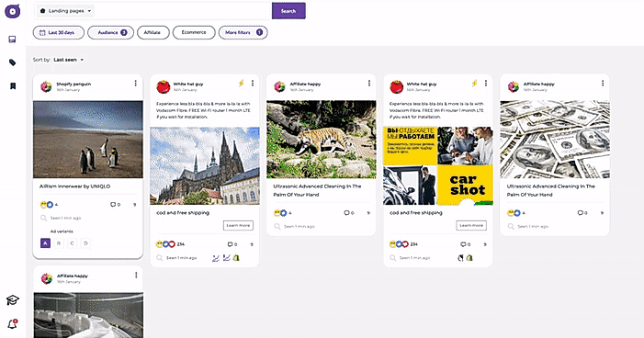The image size is (644, 338).
Task: Click the lightning bolt on first White hat guy card
Action: [x=242, y=84]
